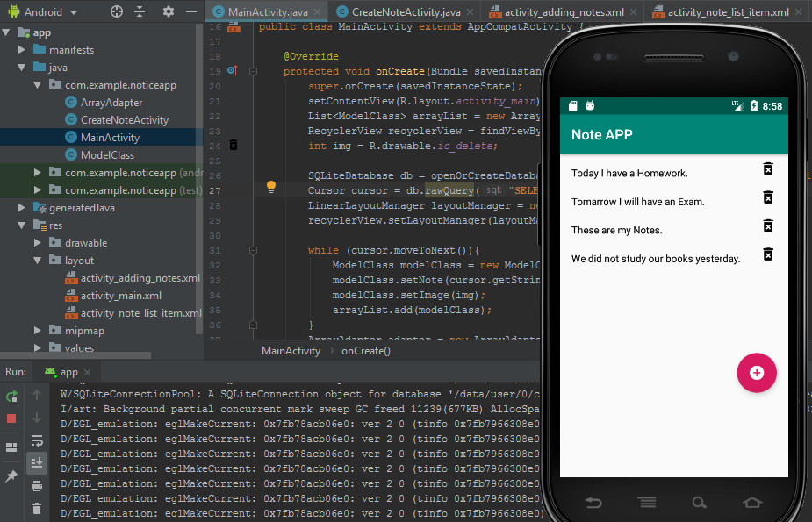
Task: Expand the manifests folder
Action: point(22,50)
